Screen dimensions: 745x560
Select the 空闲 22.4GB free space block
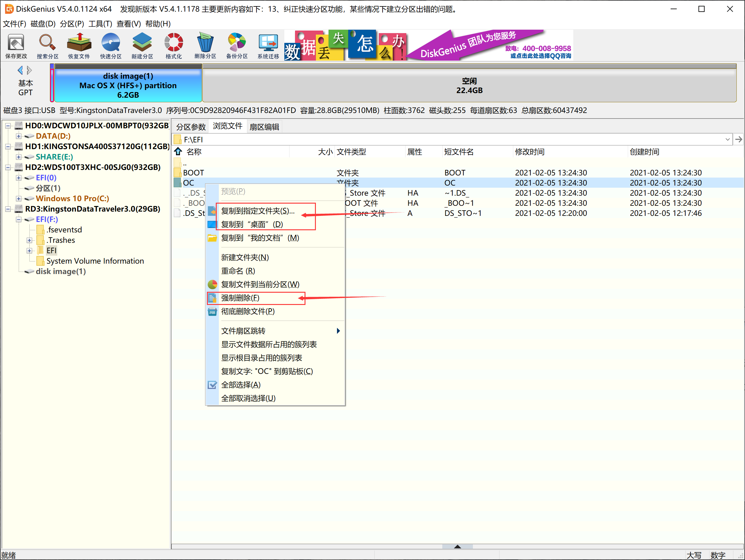point(469,84)
